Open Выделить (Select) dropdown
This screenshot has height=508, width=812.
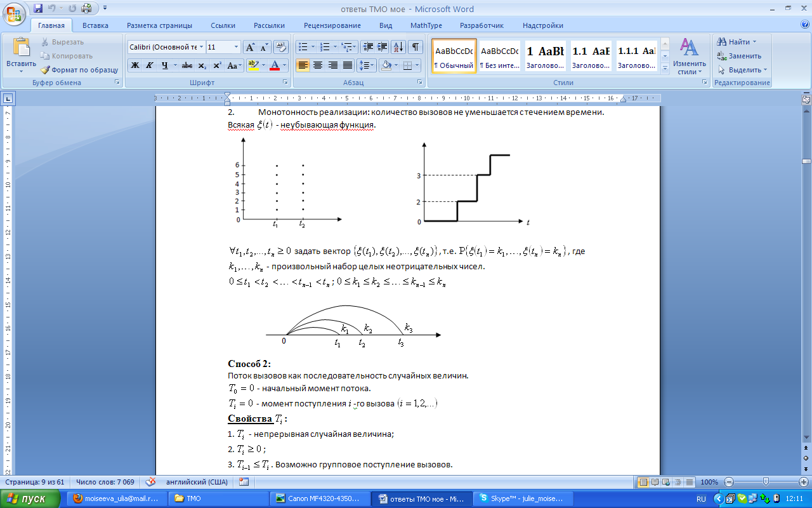click(742, 70)
